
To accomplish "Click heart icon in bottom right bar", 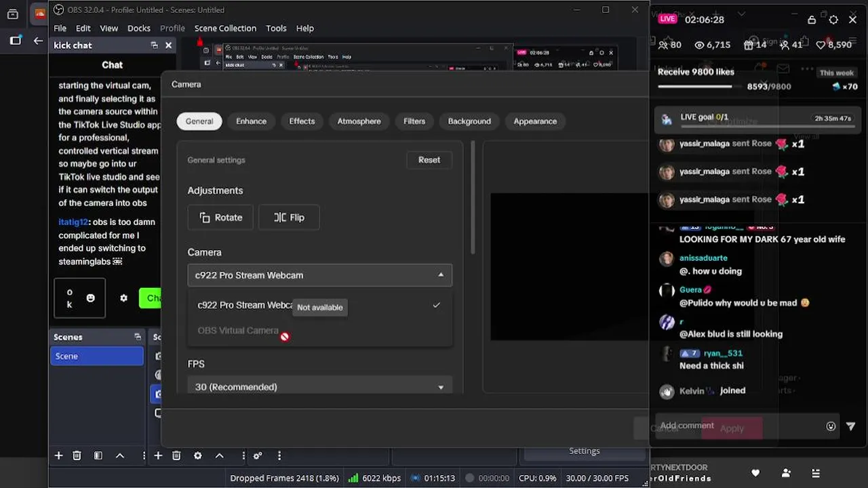I will tap(755, 473).
